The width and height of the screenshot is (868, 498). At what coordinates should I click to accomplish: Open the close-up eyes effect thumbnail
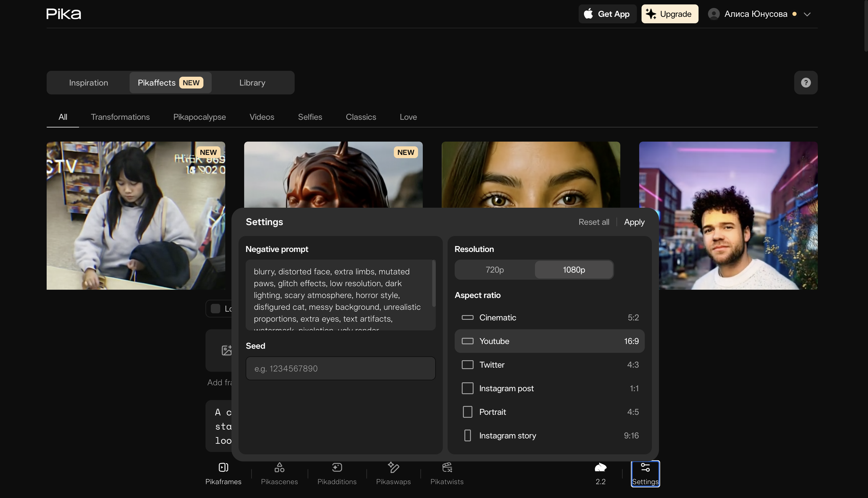[x=531, y=175]
